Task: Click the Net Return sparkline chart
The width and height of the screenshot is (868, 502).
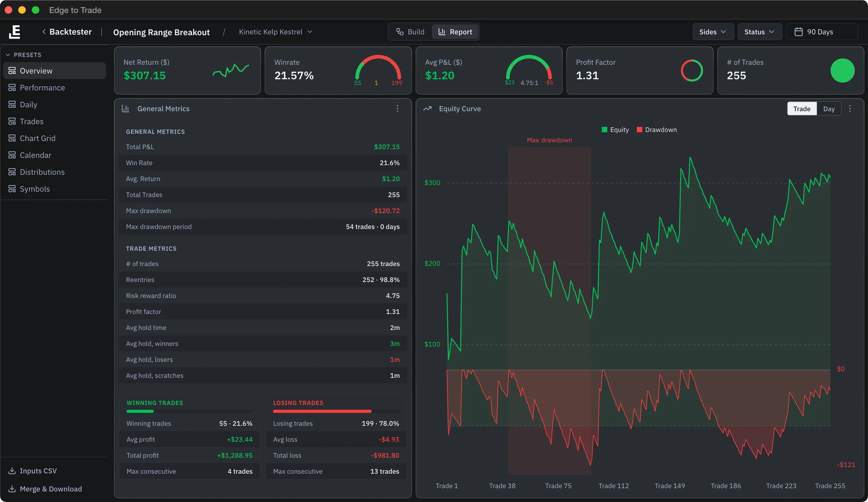Action: click(x=231, y=70)
